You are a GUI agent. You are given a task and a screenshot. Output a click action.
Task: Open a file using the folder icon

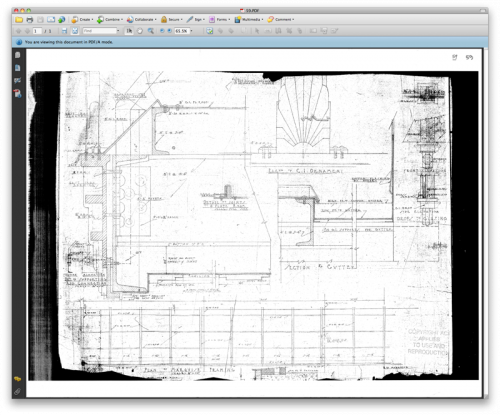pos(19,20)
